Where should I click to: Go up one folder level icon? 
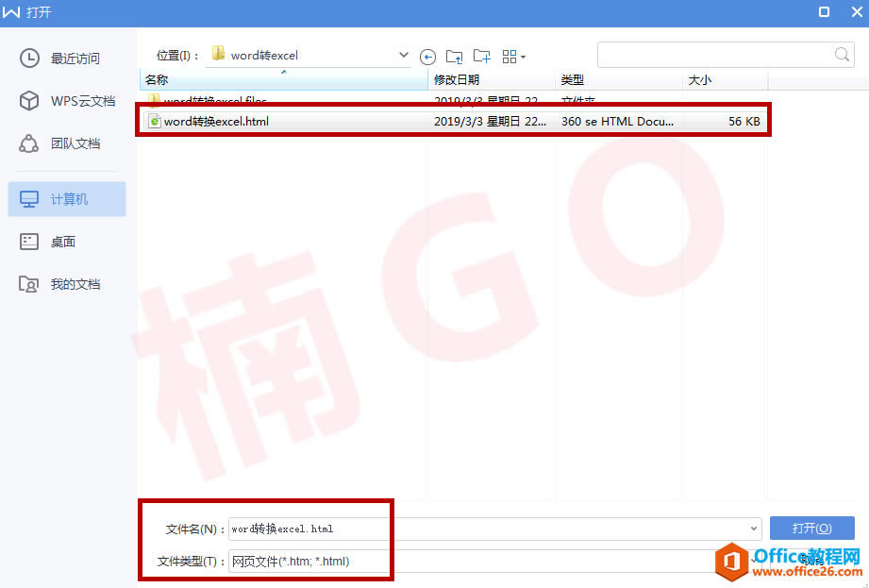[x=454, y=56]
